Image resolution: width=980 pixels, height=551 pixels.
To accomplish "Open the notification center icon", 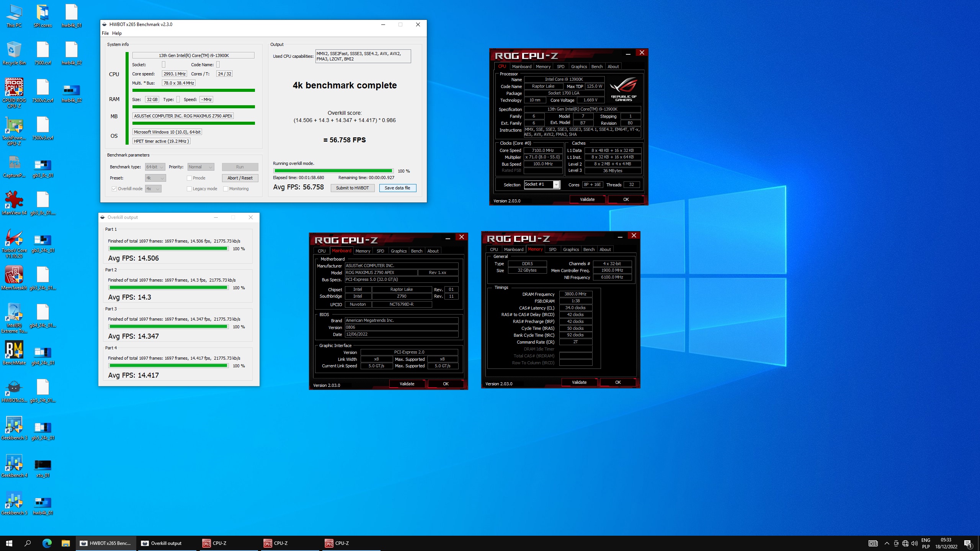I will [968, 543].
